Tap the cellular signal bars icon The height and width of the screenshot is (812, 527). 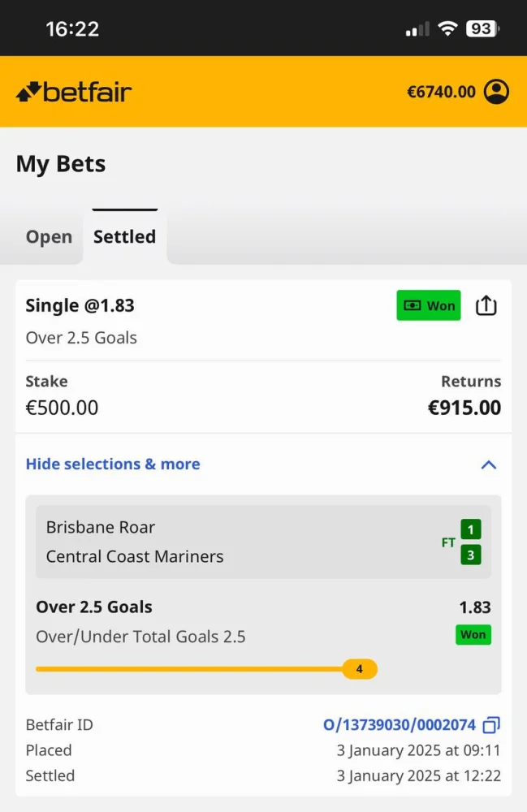417,30
